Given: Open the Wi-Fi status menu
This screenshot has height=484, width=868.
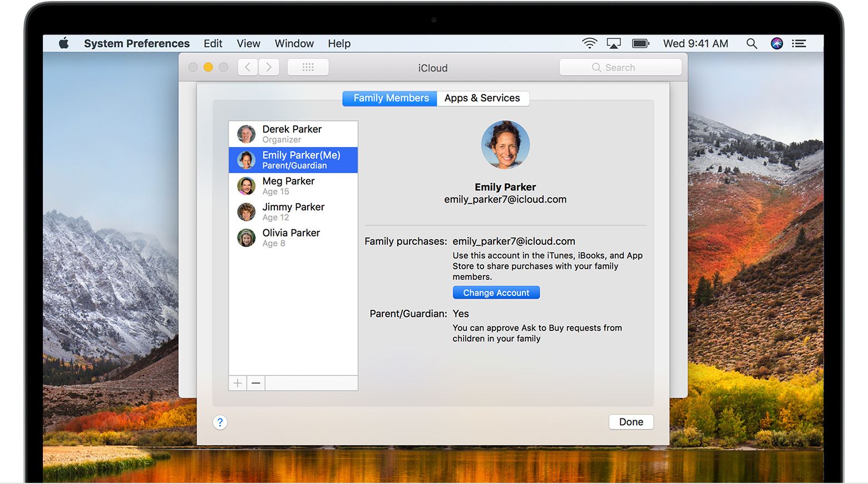Looking at the screenshot, I should point(589,43).
